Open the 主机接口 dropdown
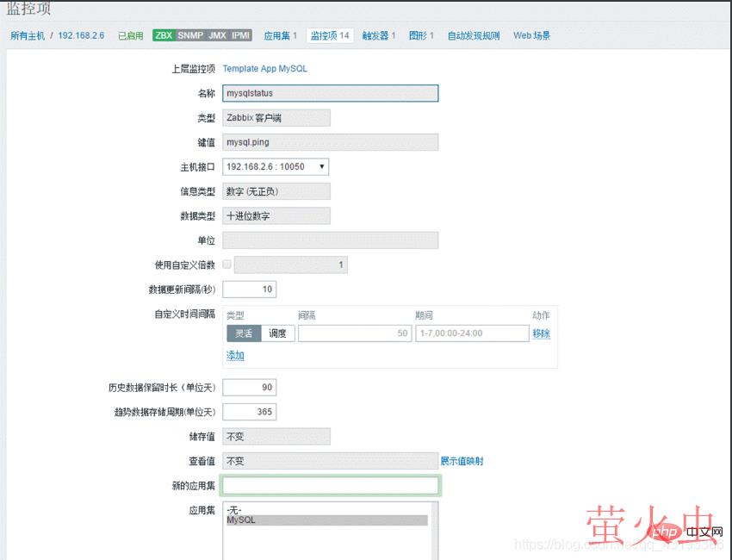Image resolution: width=732 pixels, height=560 pixels. coord(276,166)
